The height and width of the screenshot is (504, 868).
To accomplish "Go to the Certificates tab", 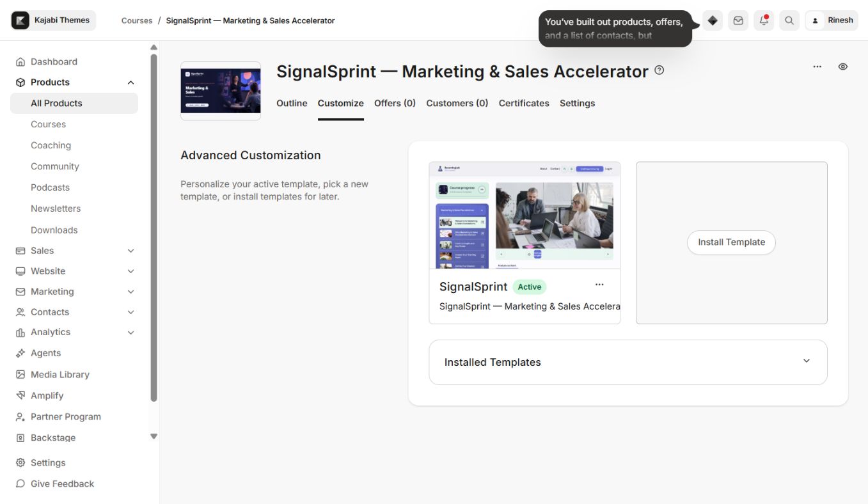I will tap(524, 103).
